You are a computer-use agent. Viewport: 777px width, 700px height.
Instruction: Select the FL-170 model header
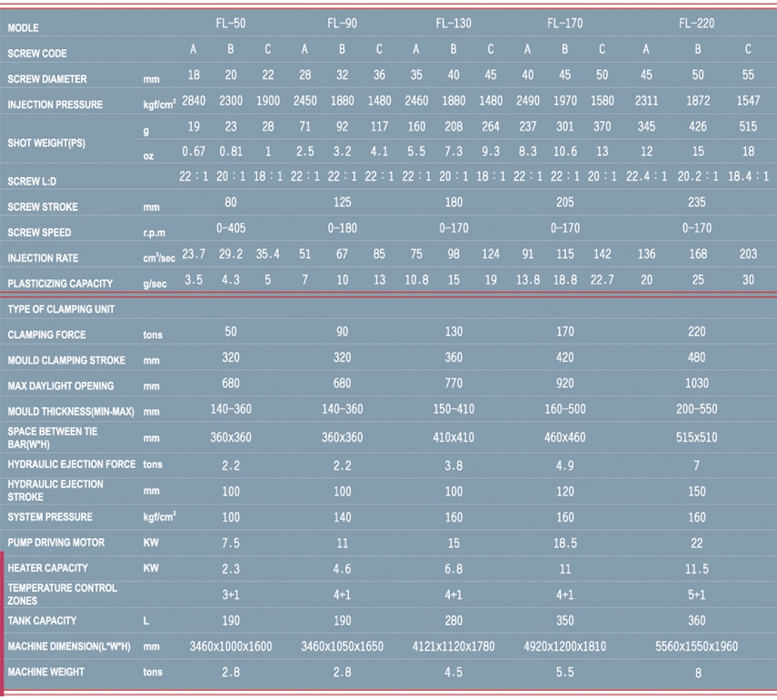[x=564, y=24]
